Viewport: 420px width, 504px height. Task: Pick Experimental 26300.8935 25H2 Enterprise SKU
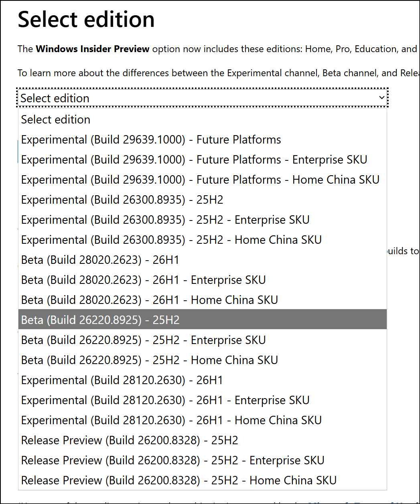[x=203, y=220]
